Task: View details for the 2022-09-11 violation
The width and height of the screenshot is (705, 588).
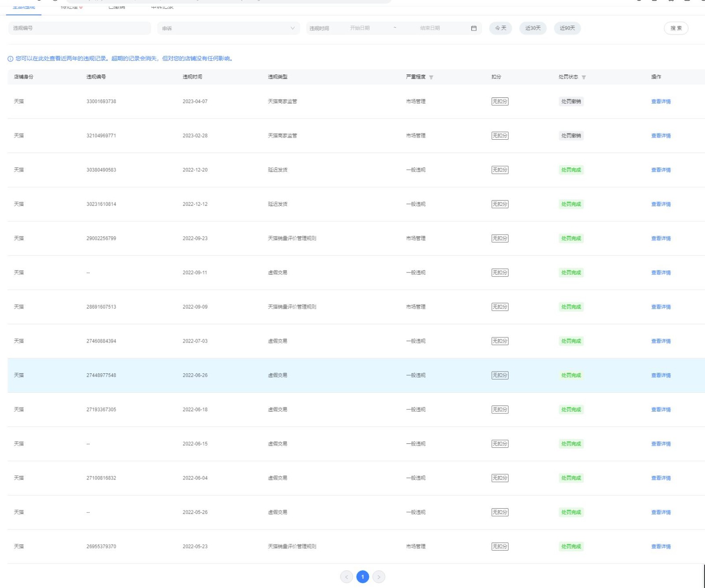Action: (661, 273)
